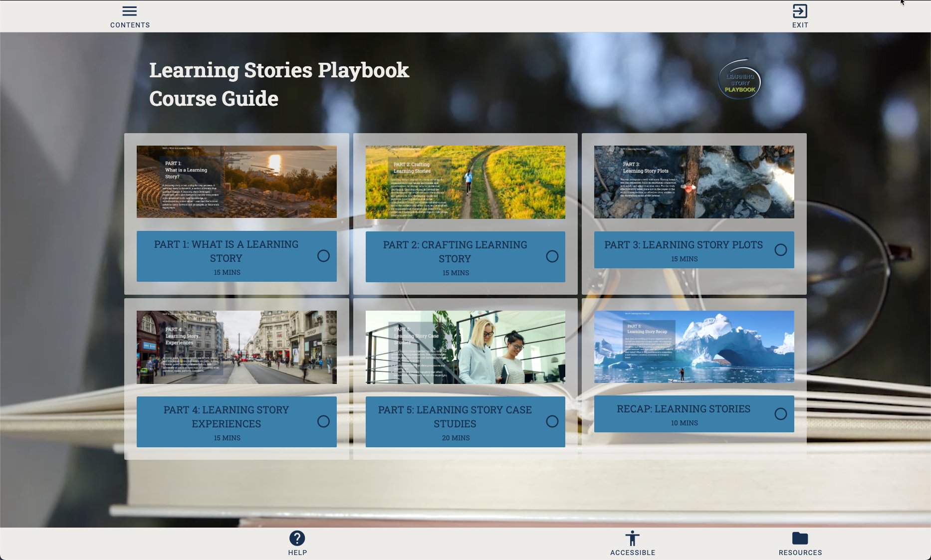
Task: Click Part 5 two women office thumbnail
Action: click(465, 347)
